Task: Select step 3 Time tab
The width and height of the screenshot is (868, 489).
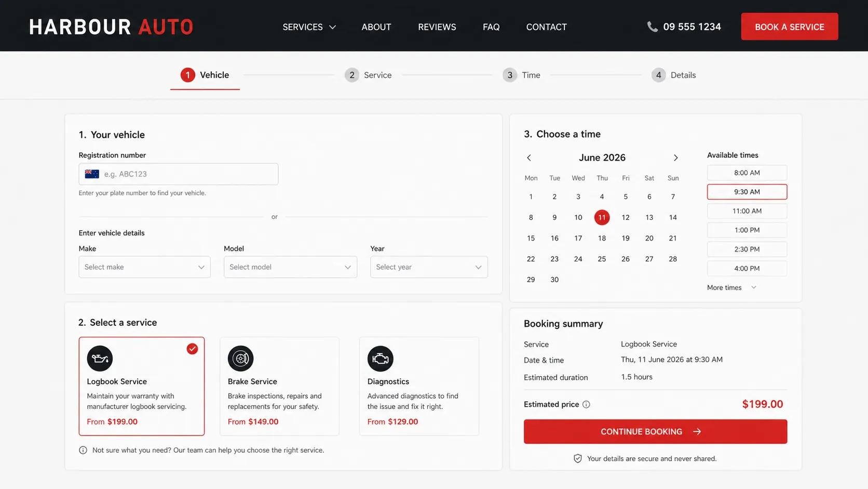Action: tap(522, 75)
